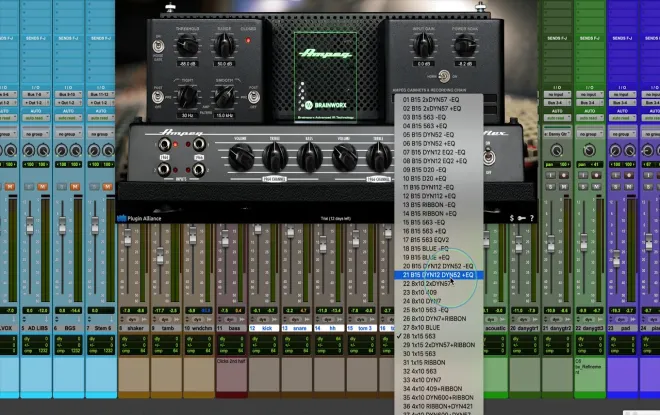
Task: Toggle the Horn On switch
Action: click(x=444, y=77)
